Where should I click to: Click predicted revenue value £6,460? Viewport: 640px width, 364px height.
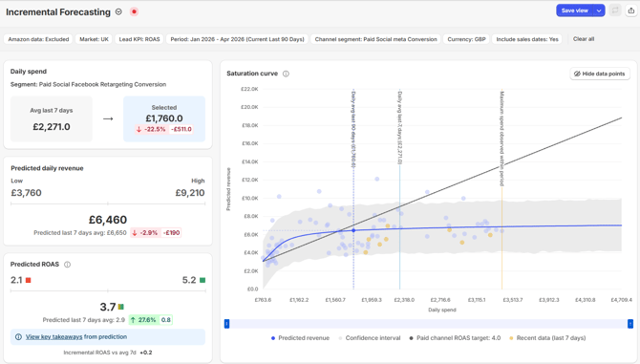pos(108,220)
